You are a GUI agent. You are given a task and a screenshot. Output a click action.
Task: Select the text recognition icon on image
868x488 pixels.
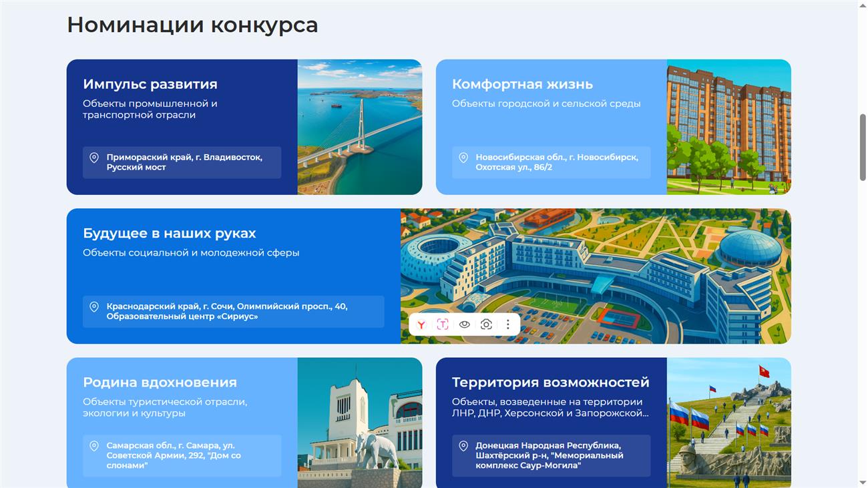tap(443, 324)
